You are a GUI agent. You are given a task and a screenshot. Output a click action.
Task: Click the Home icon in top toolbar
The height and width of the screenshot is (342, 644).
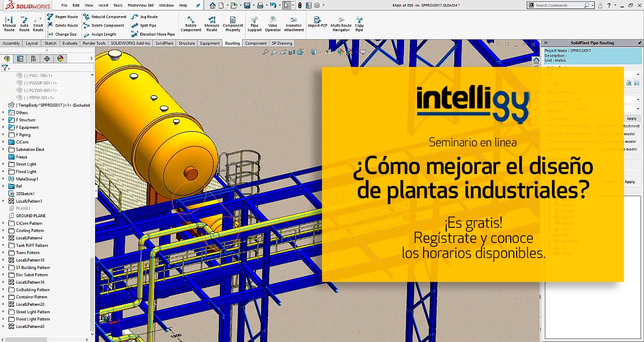click(x=213, y=6)
